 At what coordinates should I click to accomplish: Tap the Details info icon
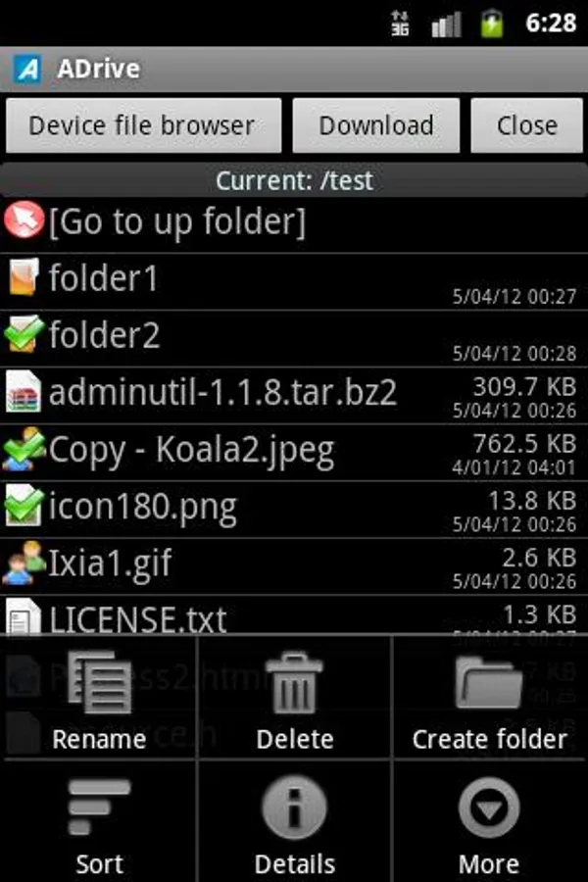click(x=294, y=808)
